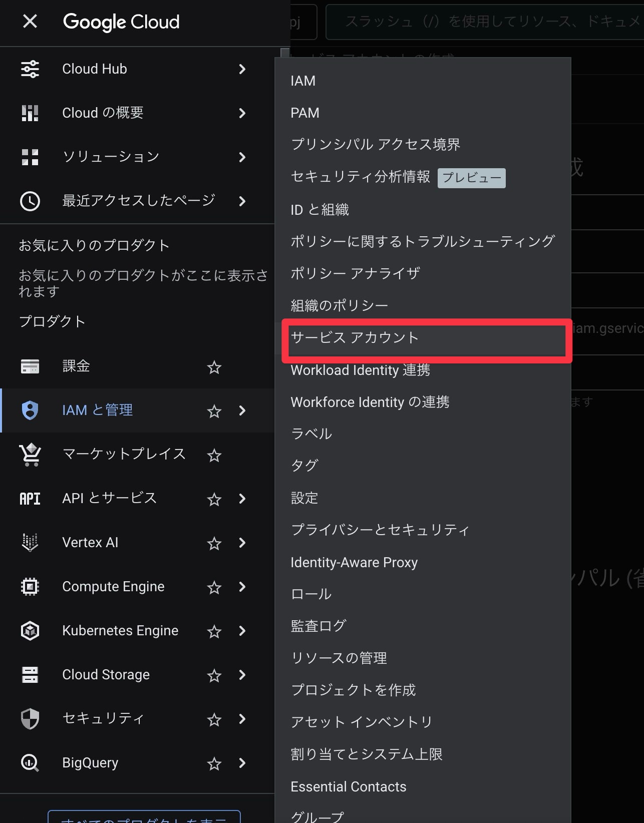This screenshot has width=644, height=823.
Task: Expand the Cloud Storage submenu chevron
Action: click(242, 675)
